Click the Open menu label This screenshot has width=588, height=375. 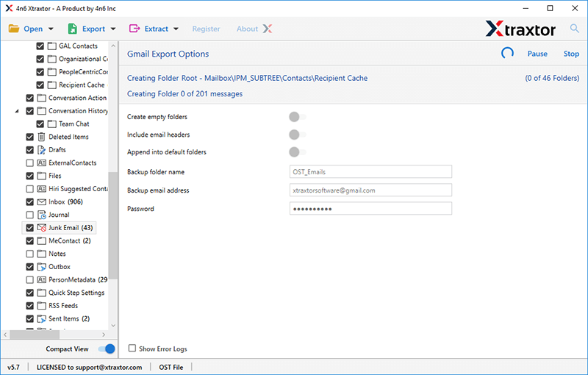click(33, 29)
